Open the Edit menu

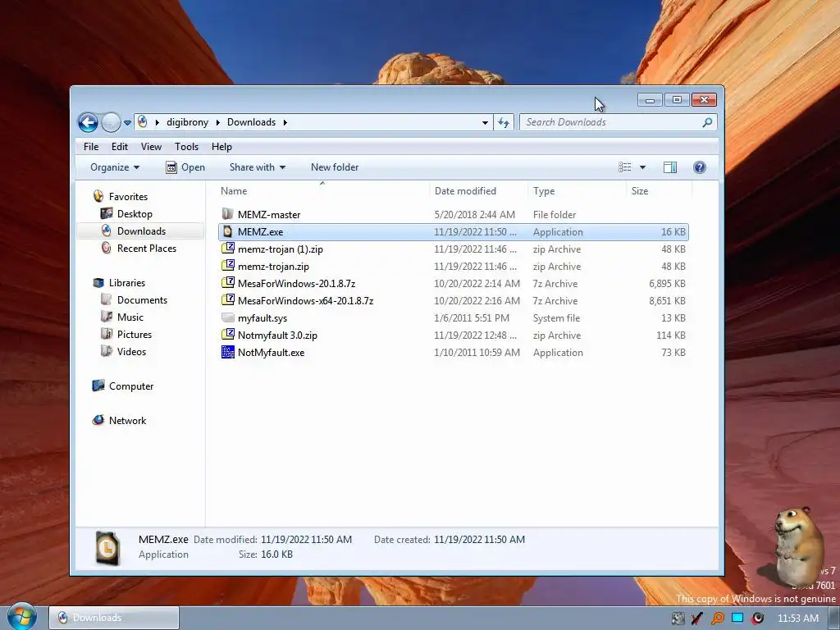(x=120, y=147)
